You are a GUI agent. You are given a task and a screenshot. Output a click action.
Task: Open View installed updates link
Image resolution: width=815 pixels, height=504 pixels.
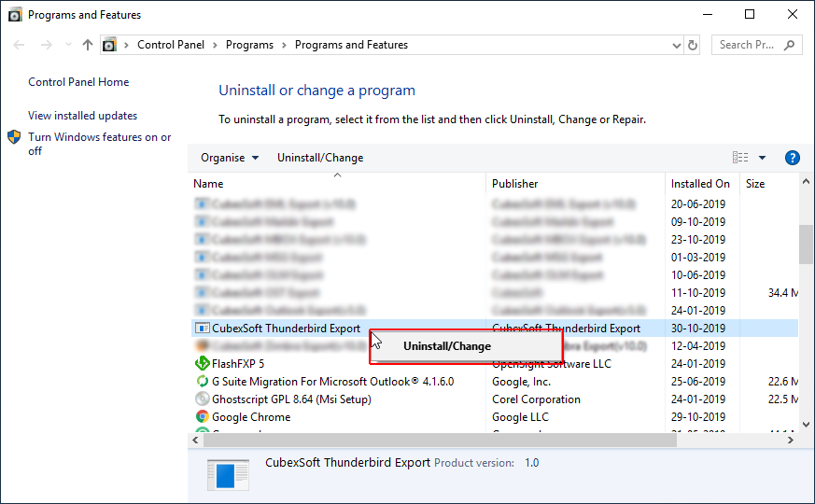coord(83,116)
